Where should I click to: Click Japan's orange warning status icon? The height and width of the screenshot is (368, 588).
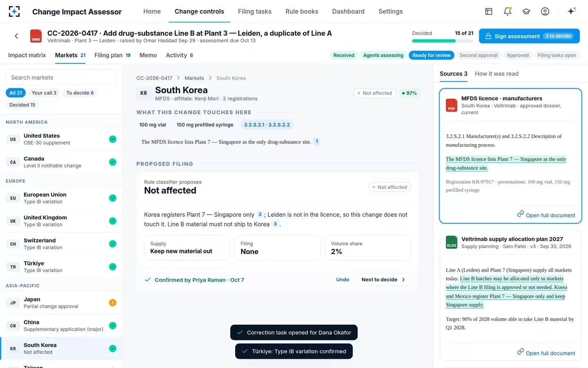pos(113,303)
